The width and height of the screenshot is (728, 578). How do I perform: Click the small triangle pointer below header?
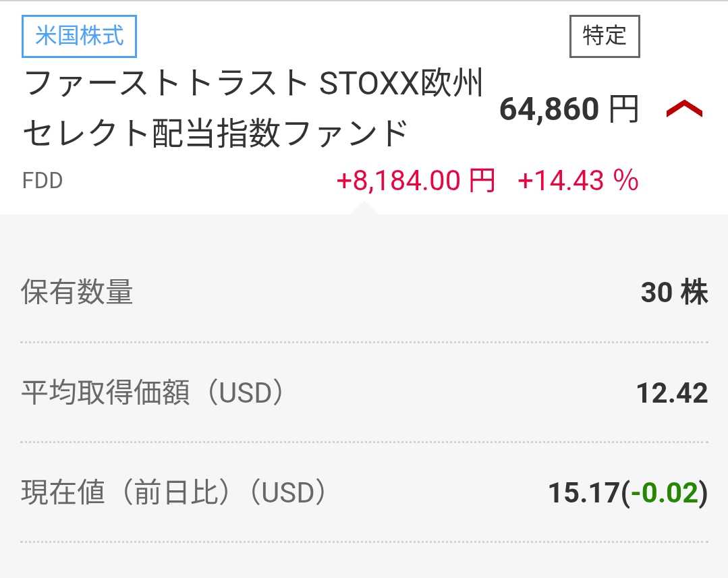(x=364, y=208)
